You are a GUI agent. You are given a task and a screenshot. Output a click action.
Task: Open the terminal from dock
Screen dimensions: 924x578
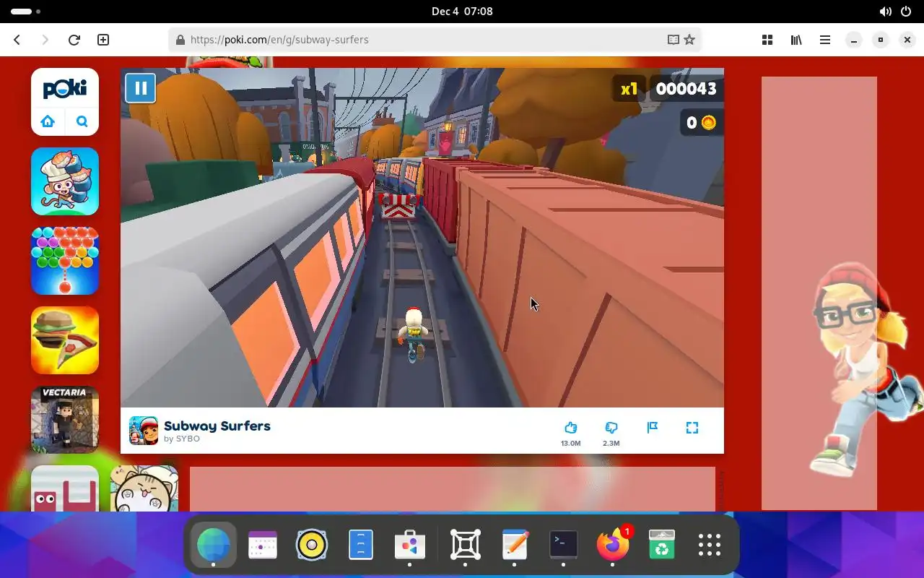[x=564, y=545]
